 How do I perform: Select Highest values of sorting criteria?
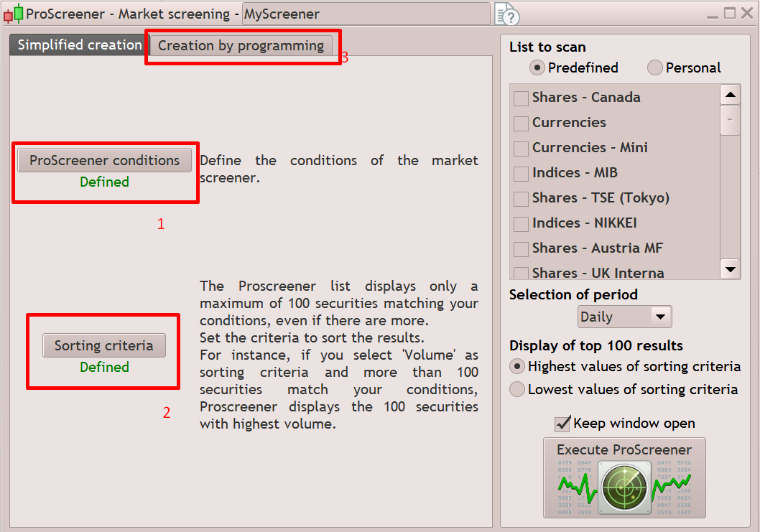pos(517,366)
